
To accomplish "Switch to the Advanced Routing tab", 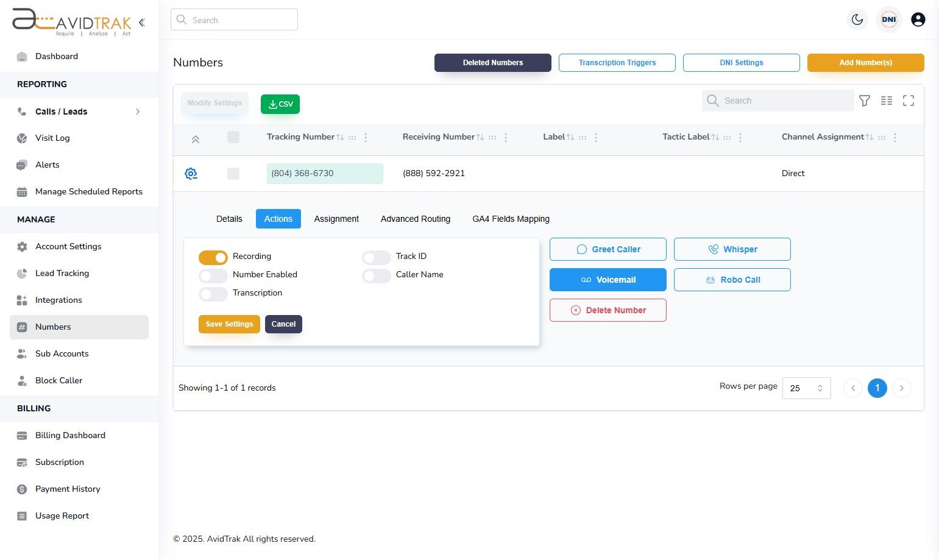I will pos(415,219).
